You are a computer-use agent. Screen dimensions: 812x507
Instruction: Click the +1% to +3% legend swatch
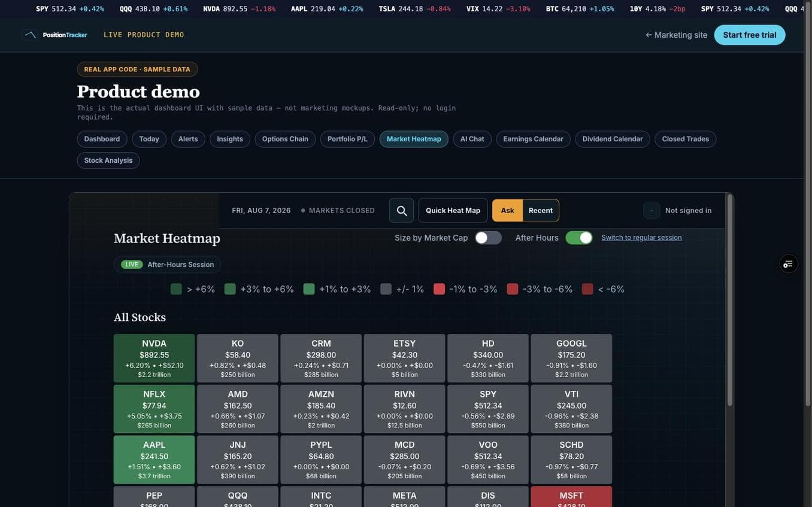(x=309, y=289)
